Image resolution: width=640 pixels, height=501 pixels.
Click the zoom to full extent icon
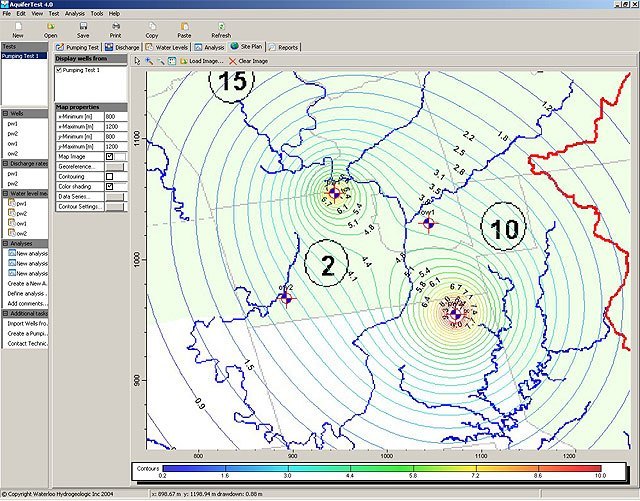172,61
